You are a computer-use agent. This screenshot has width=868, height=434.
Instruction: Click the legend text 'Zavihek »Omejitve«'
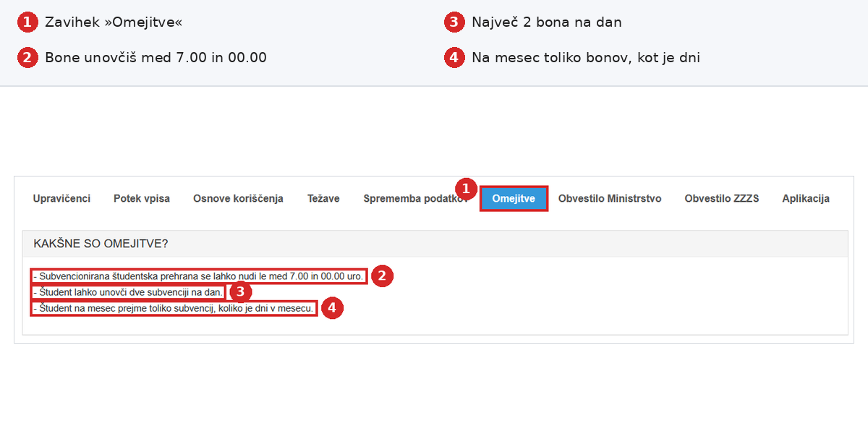pyautogui.click(x=114, y=22)
